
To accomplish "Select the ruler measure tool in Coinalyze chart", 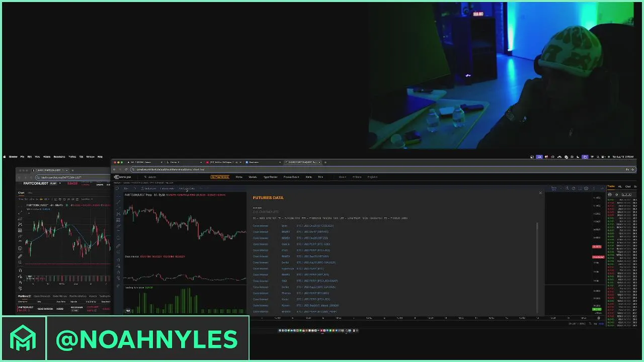I will click(118, 246).
